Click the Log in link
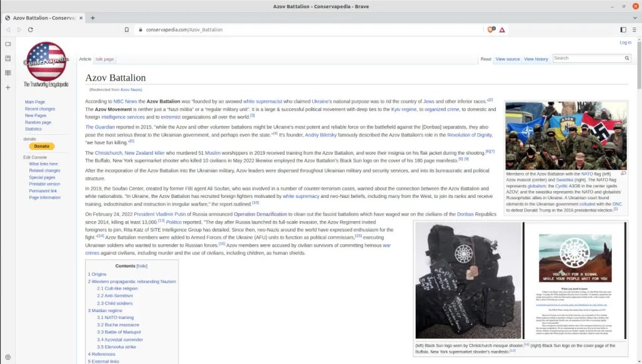Screen dimensions: 642x364 [x=625, y=43]
